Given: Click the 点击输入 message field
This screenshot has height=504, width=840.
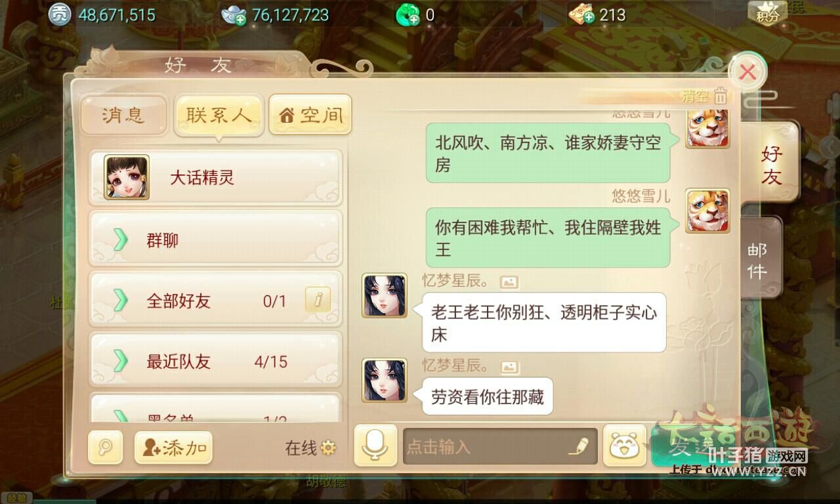Looking at the screenshot, I should (x=500, y=446).
